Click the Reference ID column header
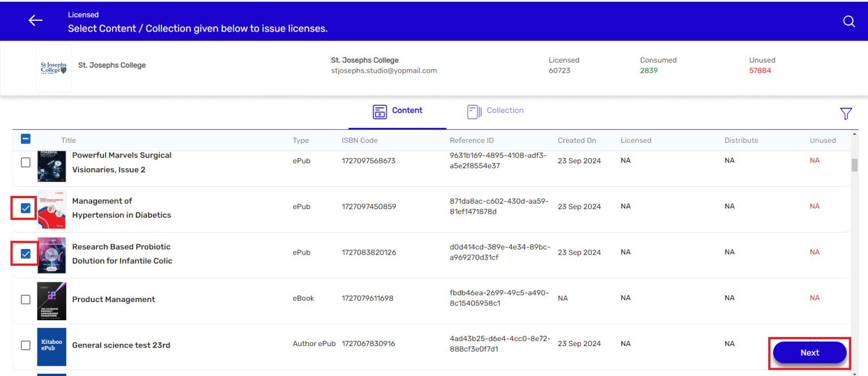Screen dimensions: 868x376 tap(472, 141)
